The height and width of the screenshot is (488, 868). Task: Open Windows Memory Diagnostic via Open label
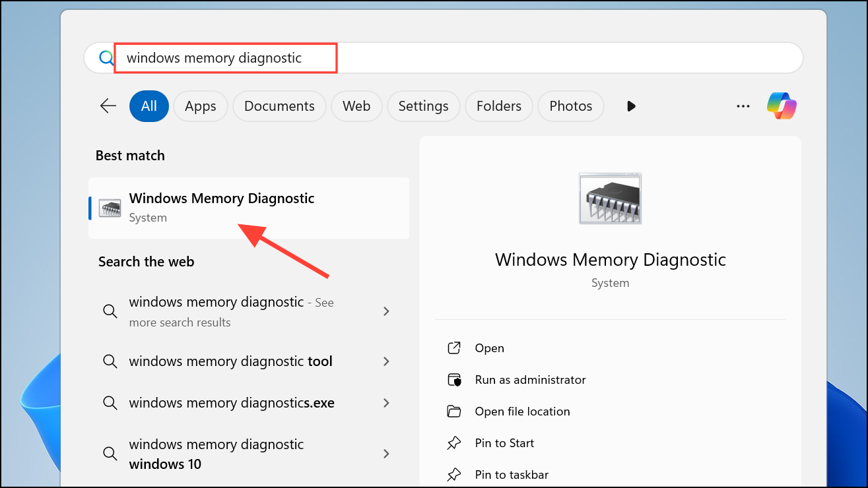(490, 348)
